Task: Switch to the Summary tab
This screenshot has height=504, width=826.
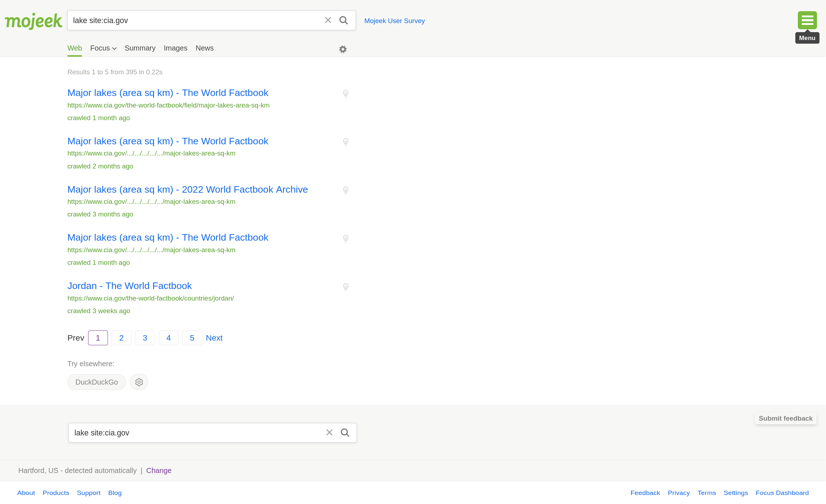Action: pyautogui.click(x=140, y=48)
